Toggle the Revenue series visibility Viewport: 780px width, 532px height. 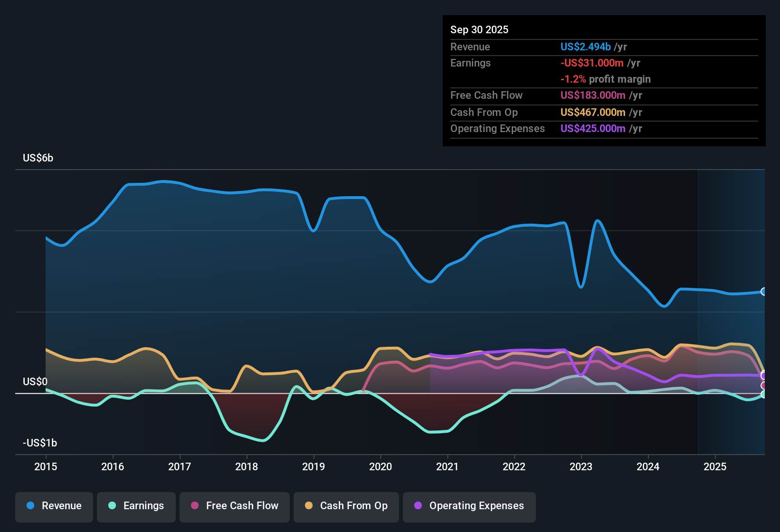tap(54, 506)
